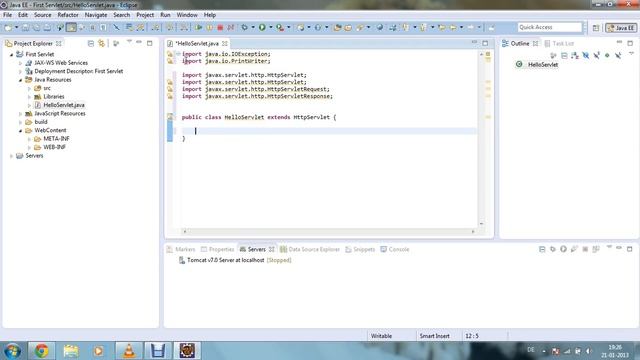The image size is (640, 360).
Task: Click the Run External Tools icon
Action: (280, 27)
